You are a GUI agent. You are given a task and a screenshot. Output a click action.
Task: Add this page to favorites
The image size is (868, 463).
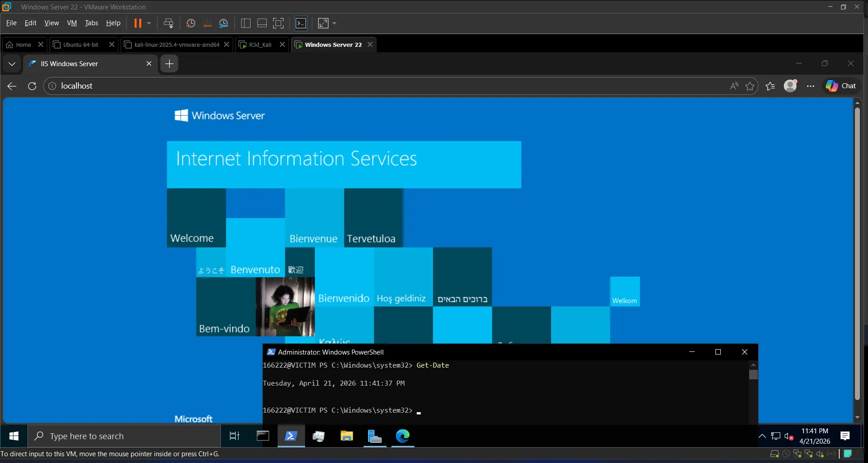tap(750, 86)
